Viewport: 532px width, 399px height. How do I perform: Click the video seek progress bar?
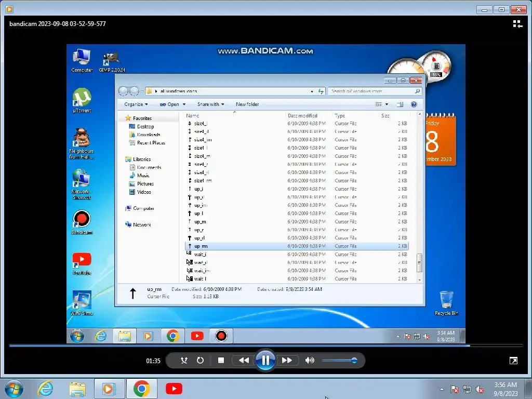click(266, 345)
